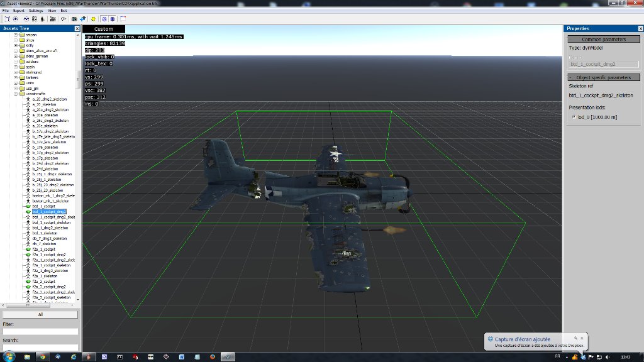Click the blue-curve round toolbar icon
Viewport: 644px width, 362px height.
(26, 19)
